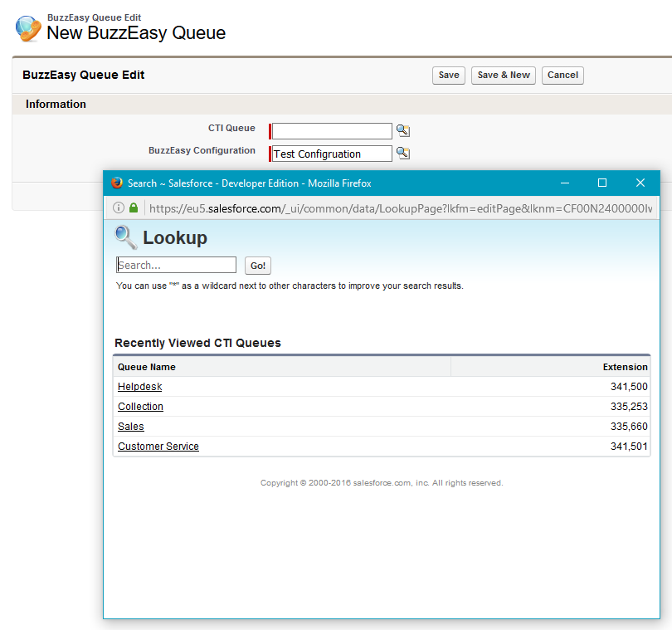Open the BuzzEasy Configuration lookup magnifier icon
Screen dimensions: 672x630
pyautogui.click(x=402, y=153)
